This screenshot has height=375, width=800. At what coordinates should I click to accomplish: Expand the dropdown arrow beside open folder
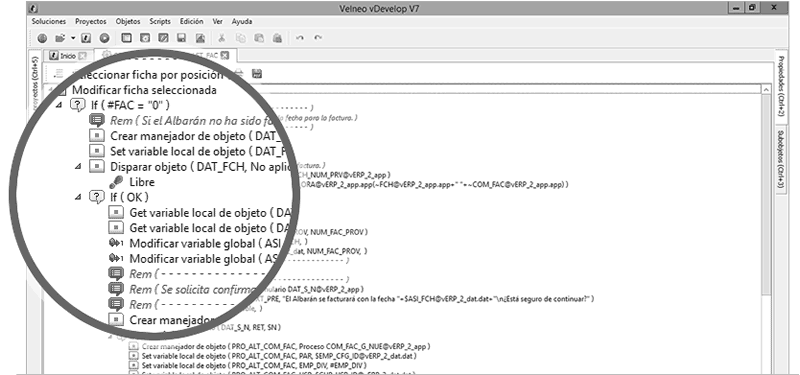click(x=73, y=38)
